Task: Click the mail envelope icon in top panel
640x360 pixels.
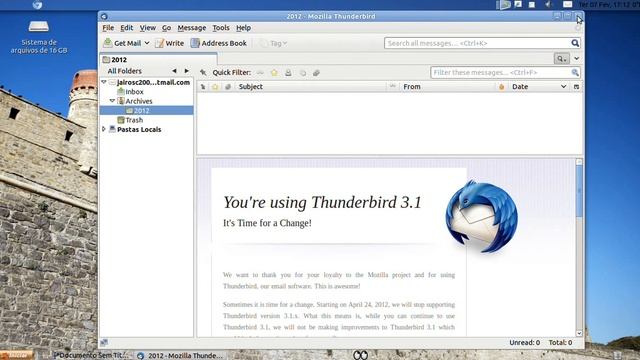Action: (567, 4)
